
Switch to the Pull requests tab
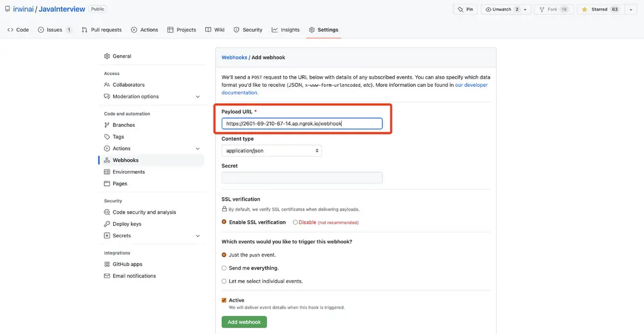tap(101, 30)
